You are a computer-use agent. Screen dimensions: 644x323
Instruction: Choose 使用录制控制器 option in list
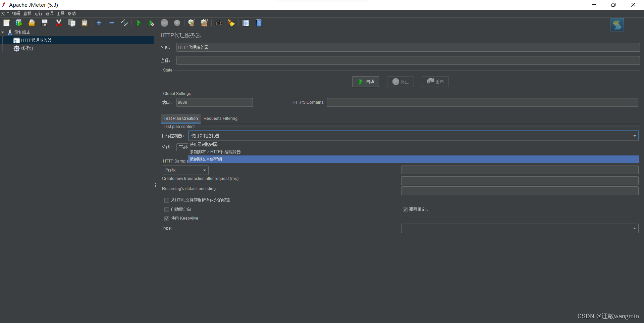[x=414, y=144]
